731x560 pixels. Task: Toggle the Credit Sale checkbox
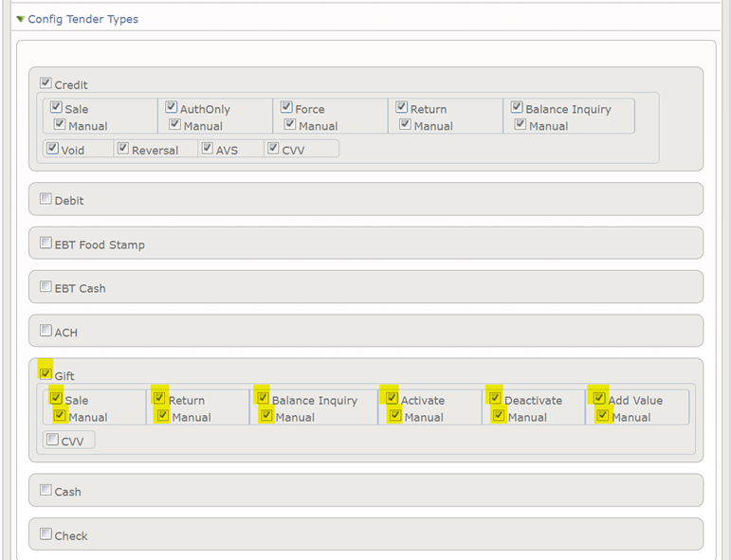pos(56,108)
